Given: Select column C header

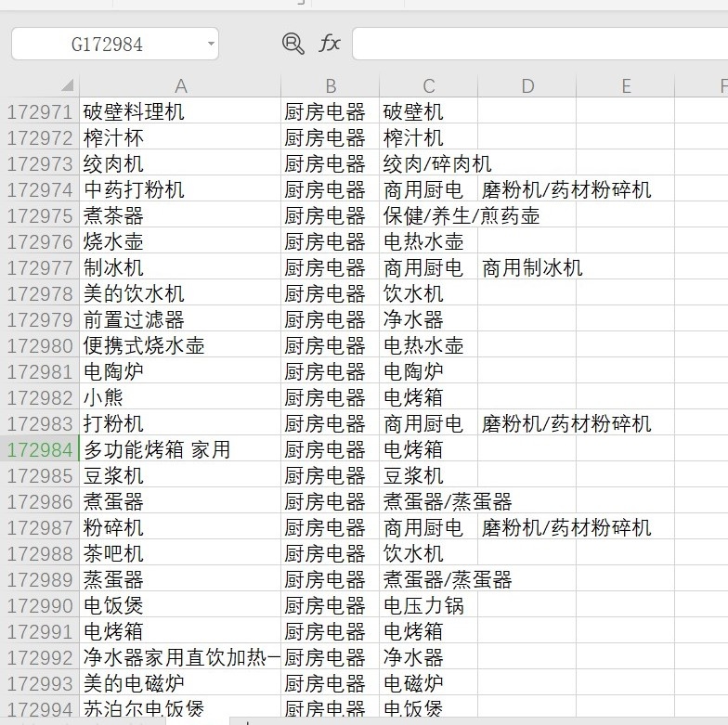Looking at the screenshot, I should (x=429, y=85).
